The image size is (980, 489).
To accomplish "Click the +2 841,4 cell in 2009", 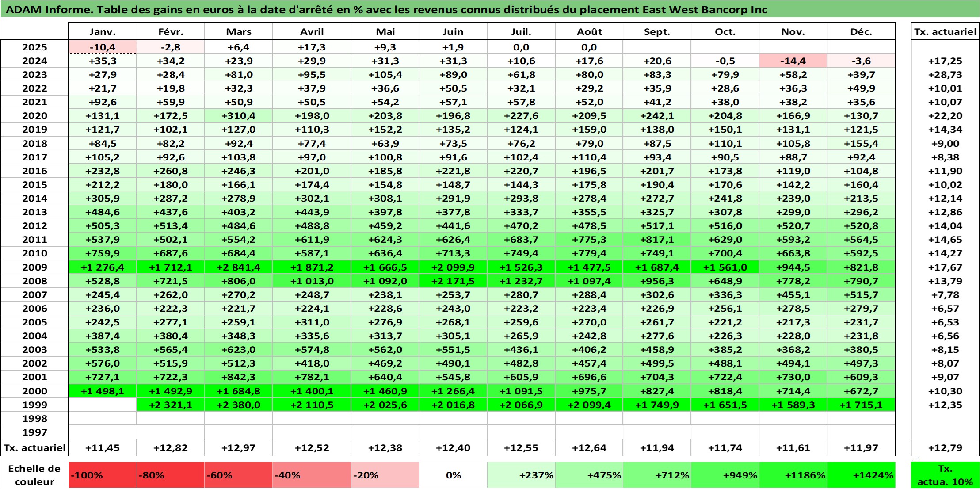I will [x=239, y=267].
